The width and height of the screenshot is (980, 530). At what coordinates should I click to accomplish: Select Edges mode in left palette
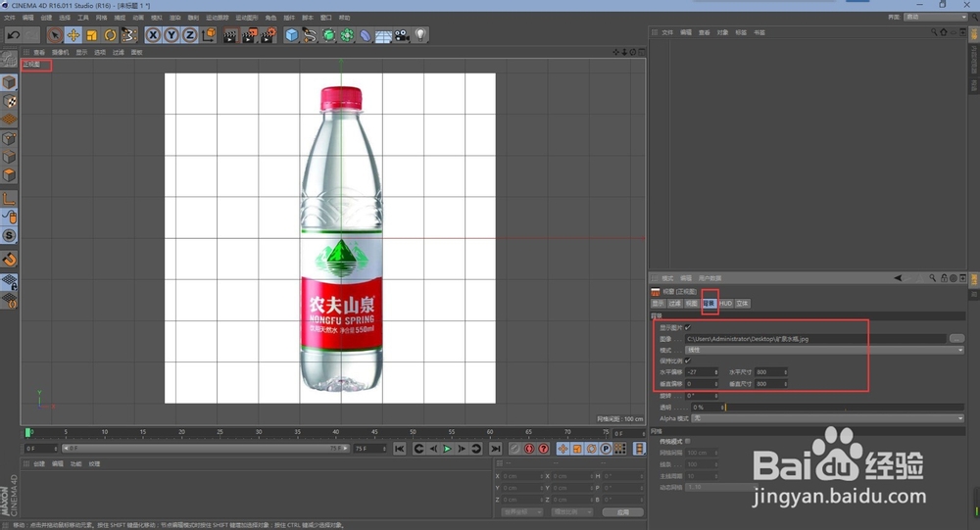(9, 157)
